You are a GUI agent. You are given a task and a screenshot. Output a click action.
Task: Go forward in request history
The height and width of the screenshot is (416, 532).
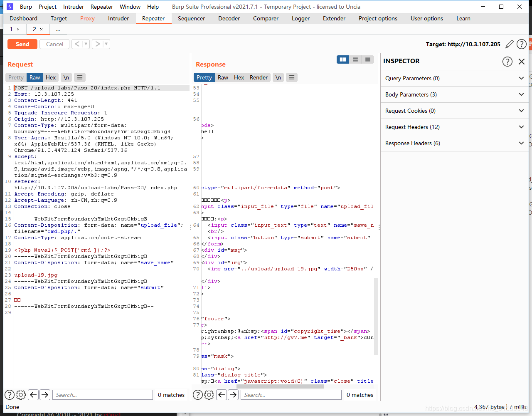point(97,44)
